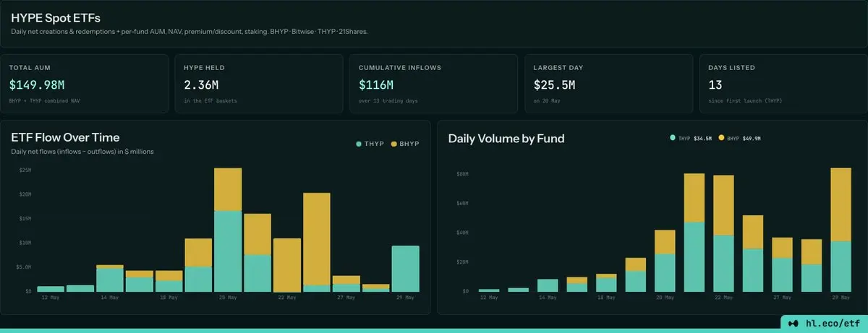
Task: Select the 13 days listed value
Action: pyautogui.click(x=715, y=85)
